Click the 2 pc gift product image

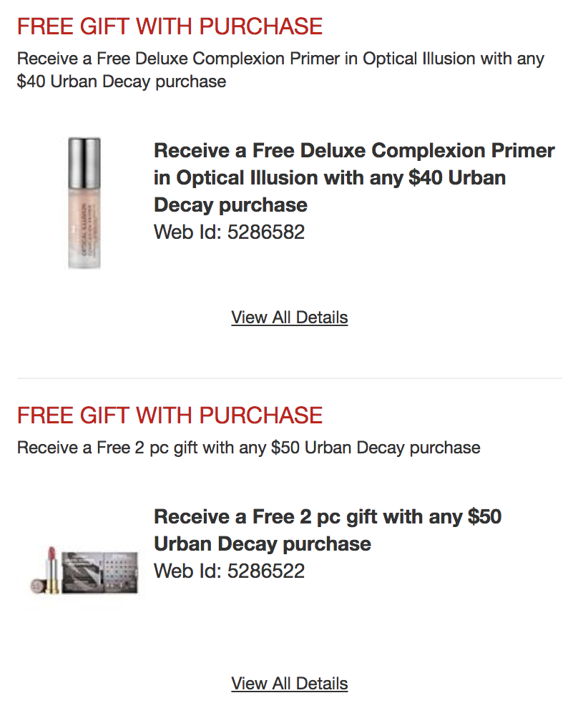click(x=84, y=570)
